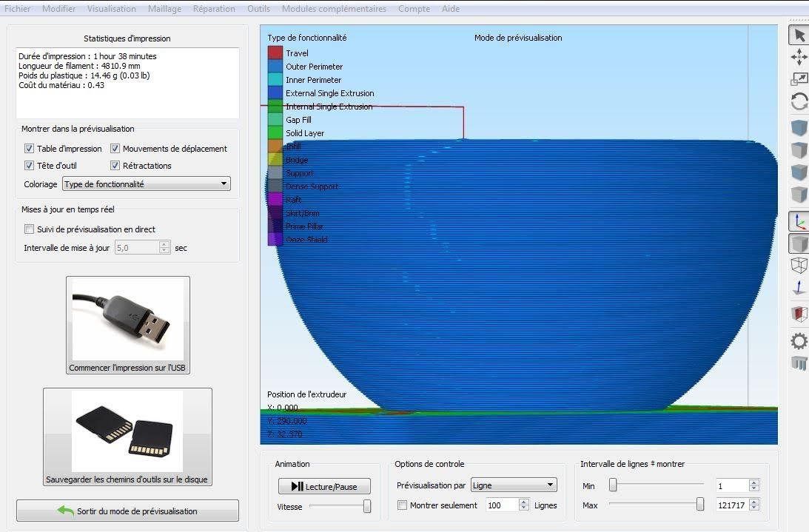The height and width of the screenshot is (532, 809).
Task: Select the scale tool icon
Action: pos(799,79)
